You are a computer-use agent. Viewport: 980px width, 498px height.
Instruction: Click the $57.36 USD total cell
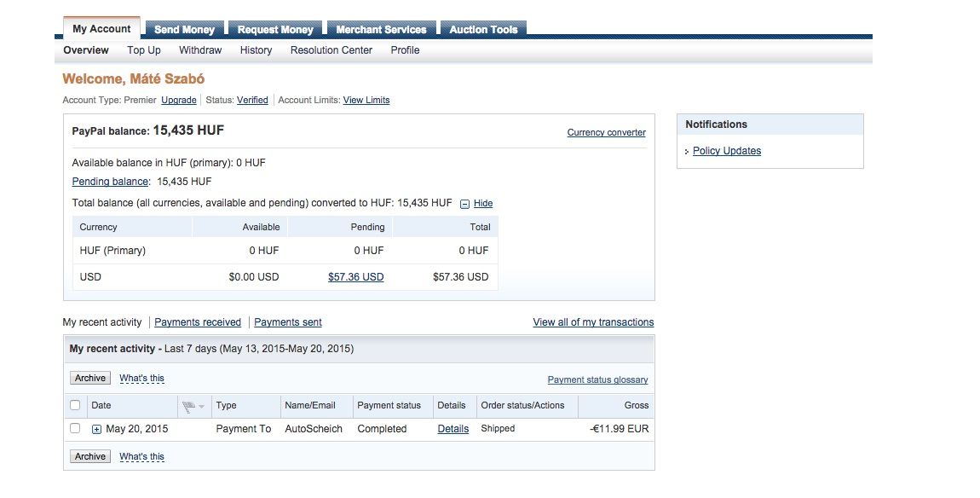pos(461,277)
